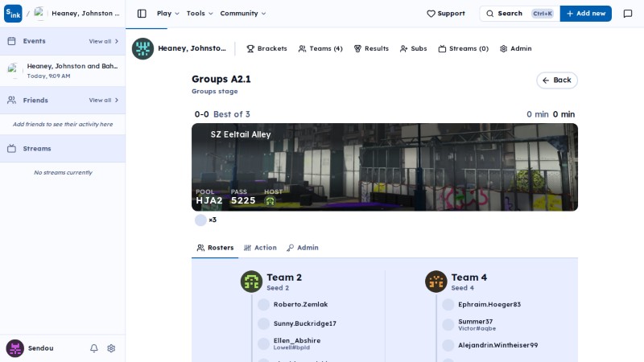Click the Back button
644x362 pixels.
(557, 80)
